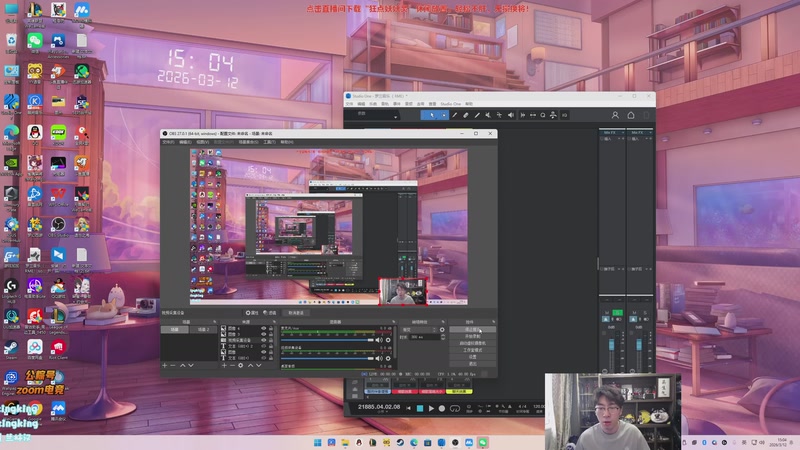Open settings gear of first OBS mixer channel

point(388,340)
